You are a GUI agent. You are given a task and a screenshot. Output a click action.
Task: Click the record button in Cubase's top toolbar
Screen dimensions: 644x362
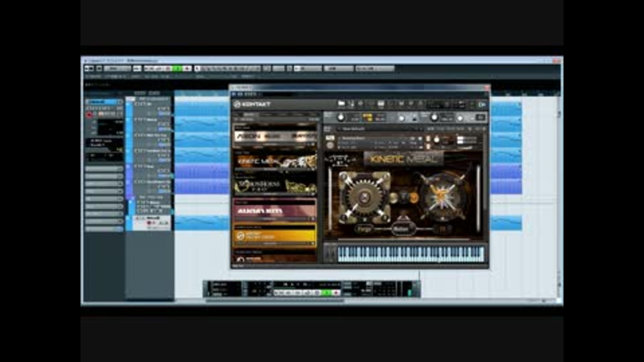point(187,68)
